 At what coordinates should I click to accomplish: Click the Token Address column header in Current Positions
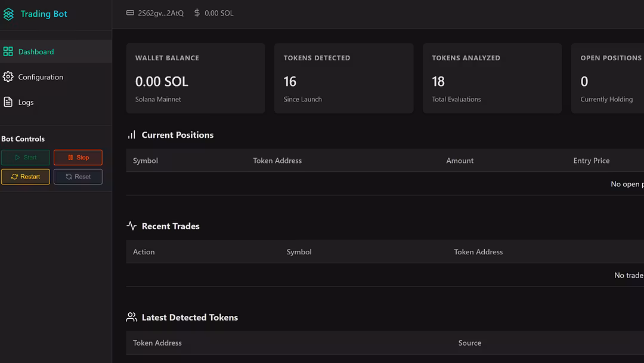click(277, 161)
